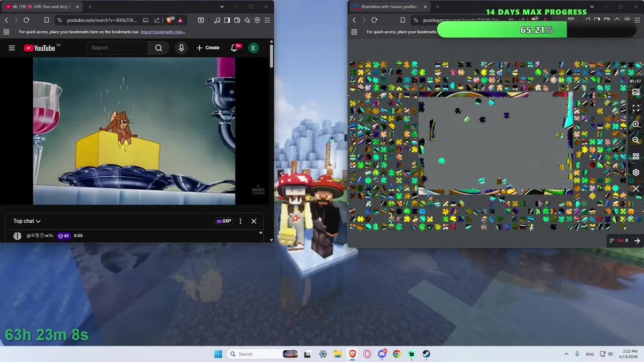The height and width of the screenshot is (362, 644).
Task: Open puzzle settings gear
Action: [x=636, y=172]
